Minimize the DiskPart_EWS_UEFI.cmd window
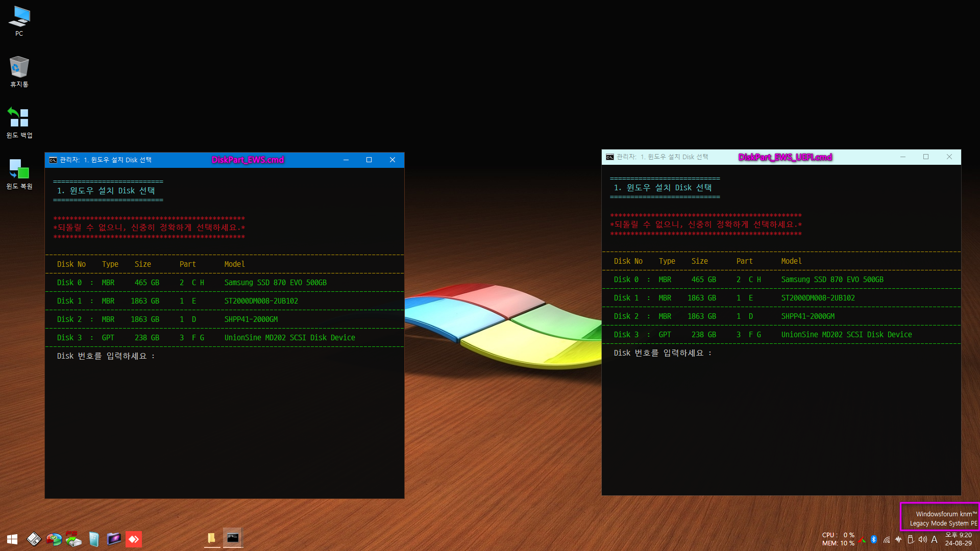This screenshot has height=551, width=980. (x=903, y=157)
